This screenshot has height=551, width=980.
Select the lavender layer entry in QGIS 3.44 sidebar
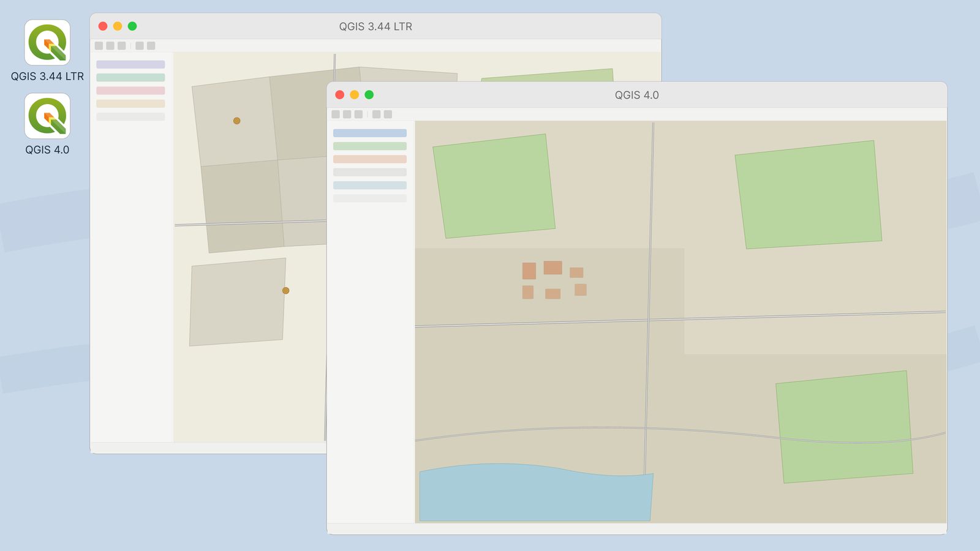point(130,64)
